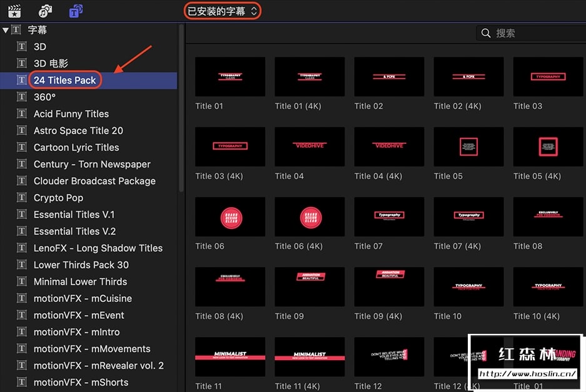Viewport: 586px width, 392px height.
Task: Open the Libraries sidebar clapperboard icon
Action: [x=14, y=11]
